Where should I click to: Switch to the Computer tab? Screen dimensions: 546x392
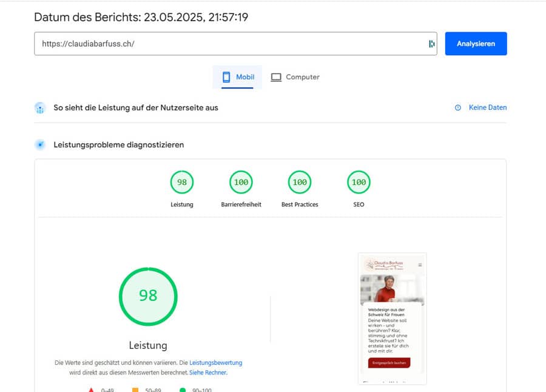coord(295,76)
